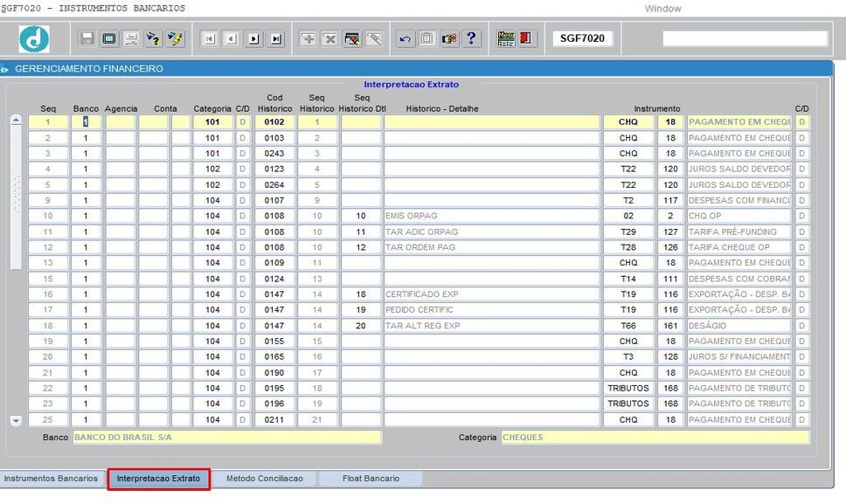Open the Metodo Conciliacao tab
The width and height of the screenshot is (846, 504).
[x=265, y=479]
